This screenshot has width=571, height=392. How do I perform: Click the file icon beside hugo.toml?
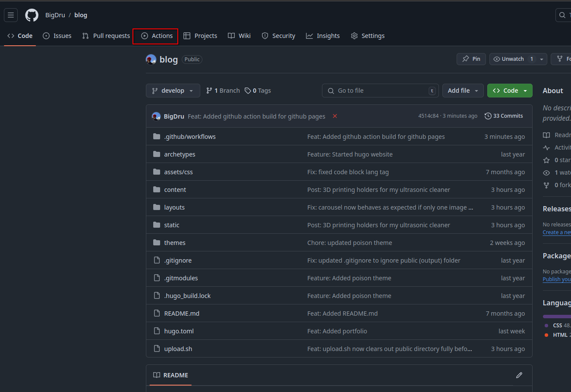pos(157,331)
